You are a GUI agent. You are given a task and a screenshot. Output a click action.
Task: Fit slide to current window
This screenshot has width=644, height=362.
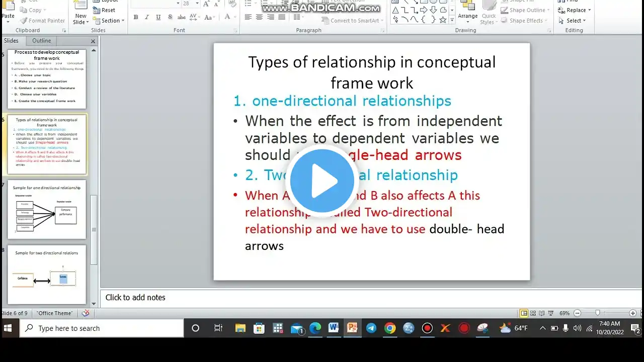642,313
